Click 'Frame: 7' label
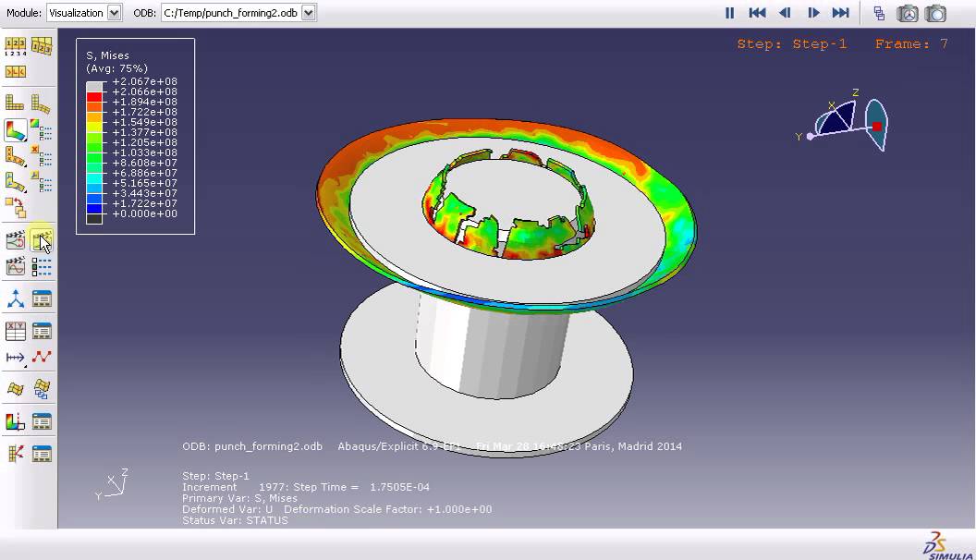Image resolution: width=976 pixels, height=560 pixels. [911, 44]
